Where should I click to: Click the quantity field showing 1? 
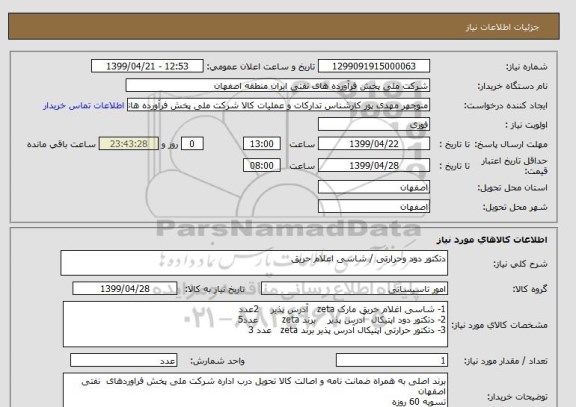392,361
